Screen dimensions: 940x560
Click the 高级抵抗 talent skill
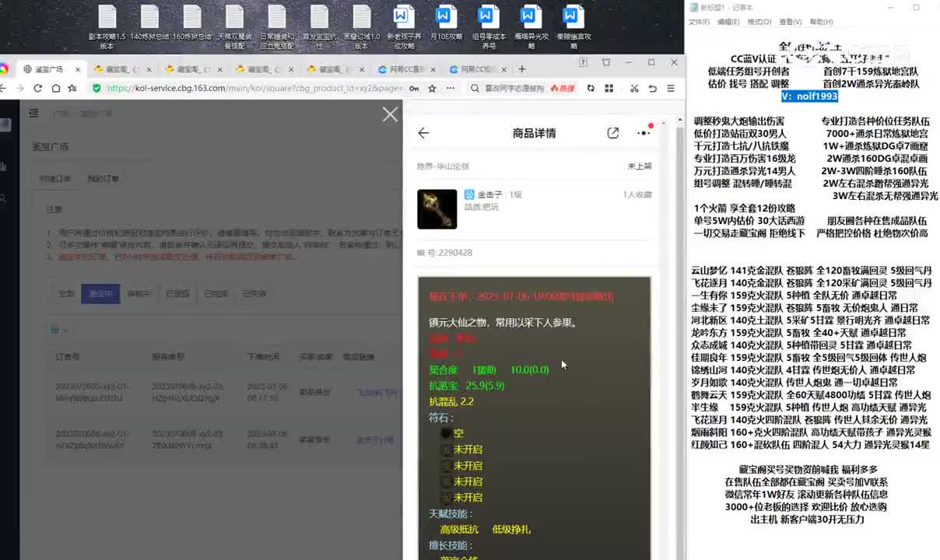459,530
